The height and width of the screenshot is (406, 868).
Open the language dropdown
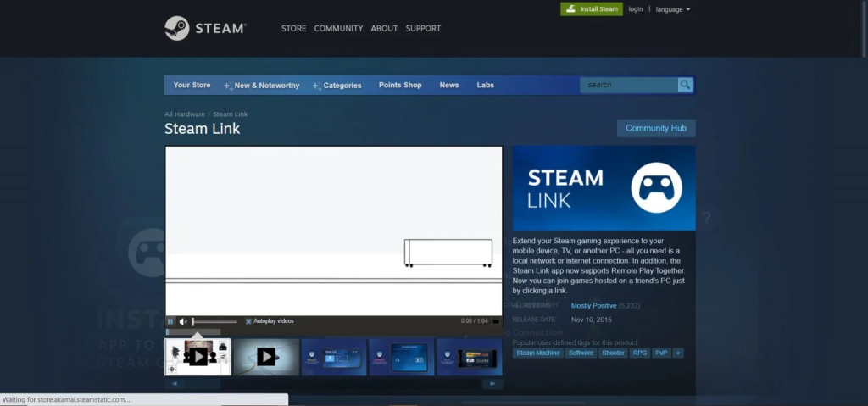(672, 9)
